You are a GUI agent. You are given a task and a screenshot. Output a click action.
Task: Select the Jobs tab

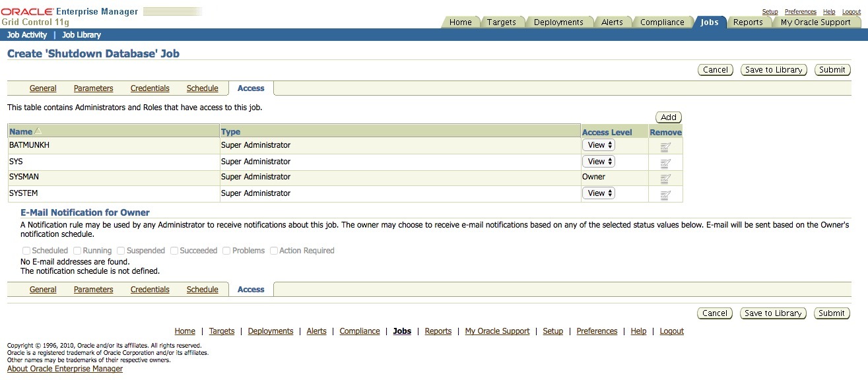pyautogui.click(x=710, y=22)
